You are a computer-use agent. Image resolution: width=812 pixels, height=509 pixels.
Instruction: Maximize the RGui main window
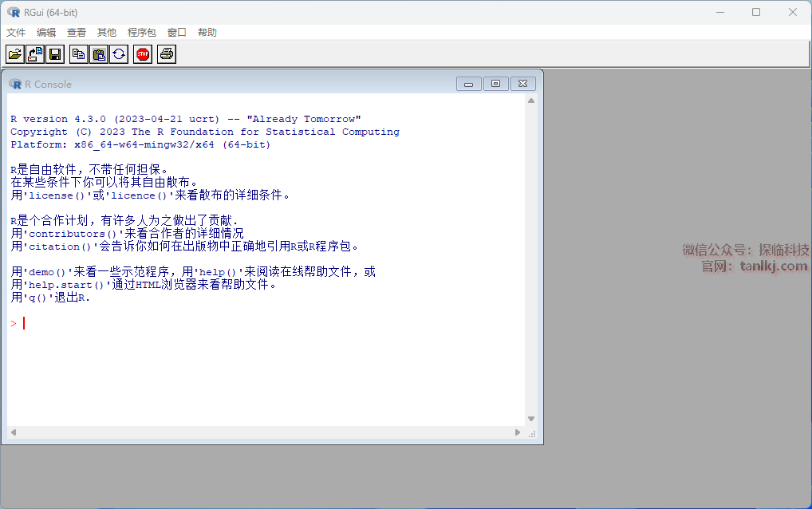756,12
